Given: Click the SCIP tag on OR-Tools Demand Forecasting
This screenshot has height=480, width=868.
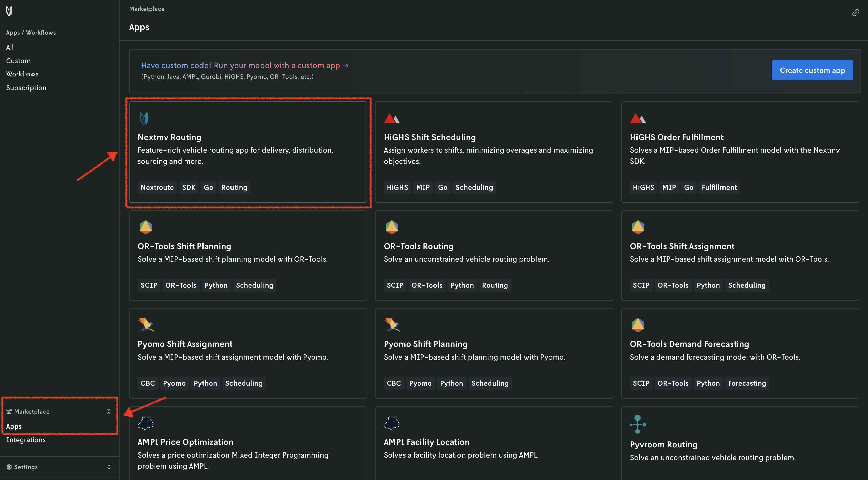Looking at the screenshot, I should 641,383.
